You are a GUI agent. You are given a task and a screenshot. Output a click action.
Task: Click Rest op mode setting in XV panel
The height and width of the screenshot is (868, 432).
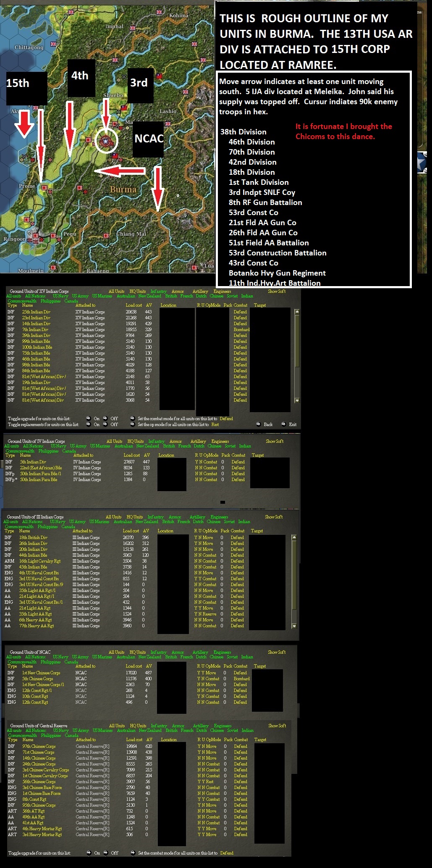215,424
